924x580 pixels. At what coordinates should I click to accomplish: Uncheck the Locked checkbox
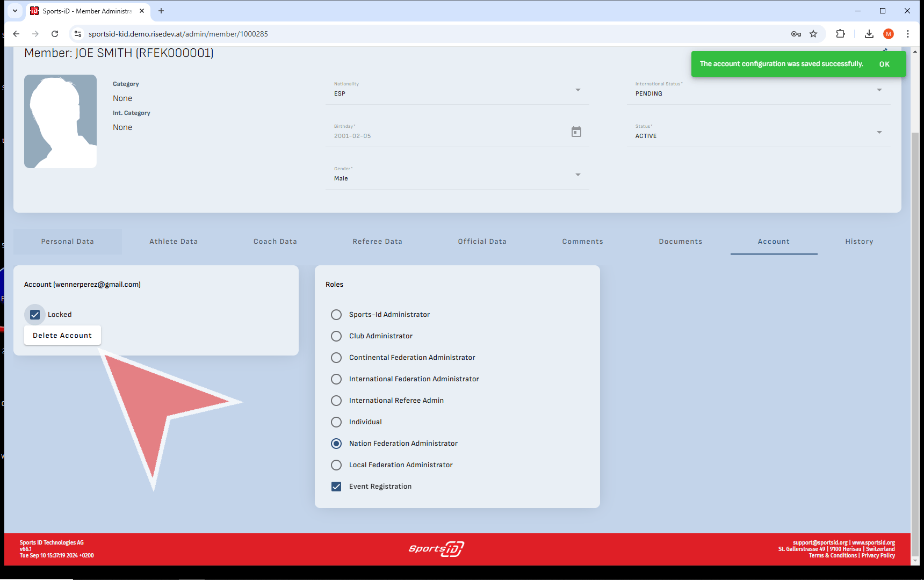[35, 315]
